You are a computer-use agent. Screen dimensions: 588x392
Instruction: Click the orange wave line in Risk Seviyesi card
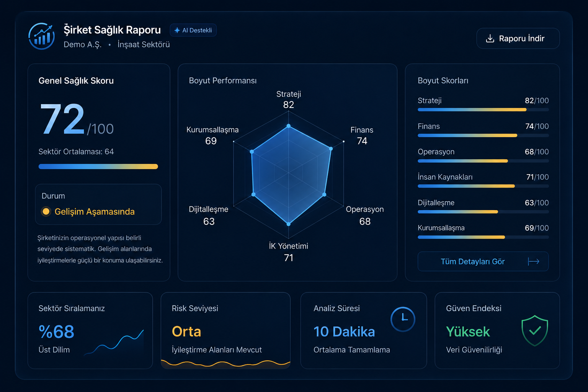[225, 363]
